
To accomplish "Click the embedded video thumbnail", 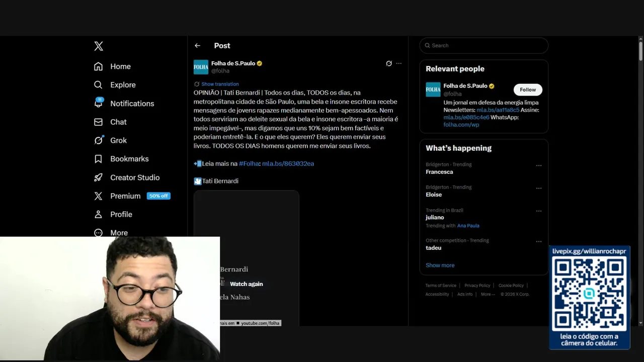I will [247, 258].
